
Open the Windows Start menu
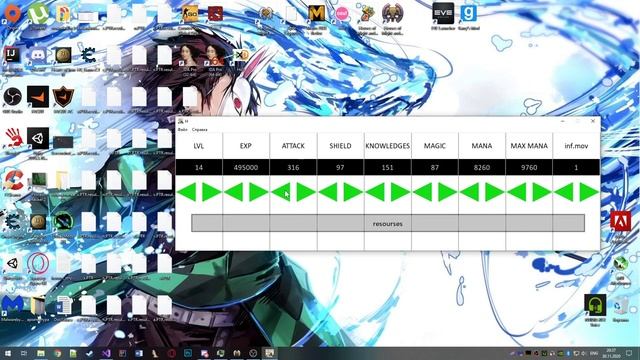[8, 353]
